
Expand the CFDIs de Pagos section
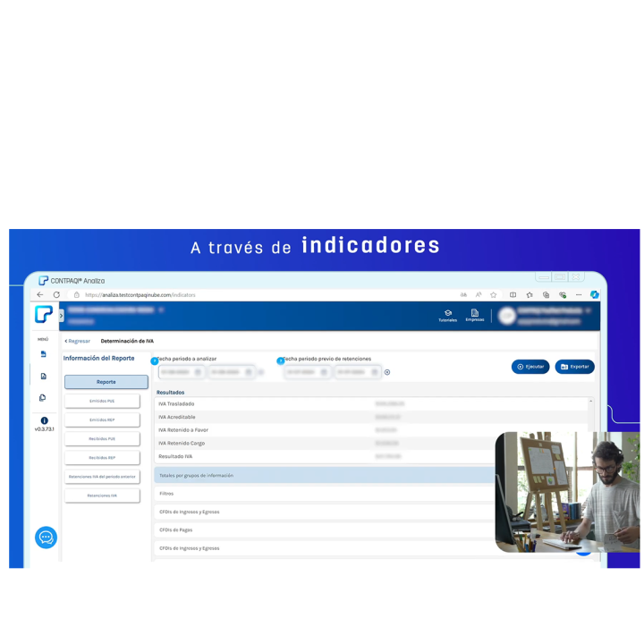325,530
